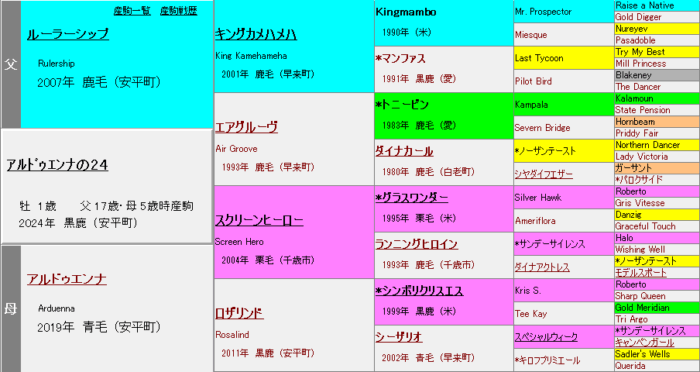Open the エアグルーヴ horse link
The image size is (700, 372).
coord(246,127)
